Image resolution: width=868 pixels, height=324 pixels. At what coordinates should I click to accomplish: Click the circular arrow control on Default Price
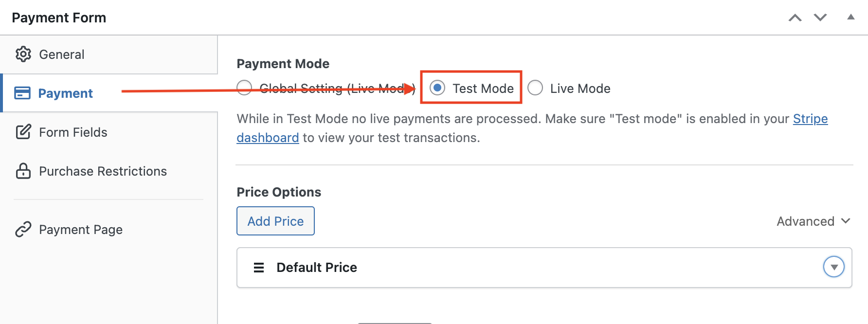point(834,267)
